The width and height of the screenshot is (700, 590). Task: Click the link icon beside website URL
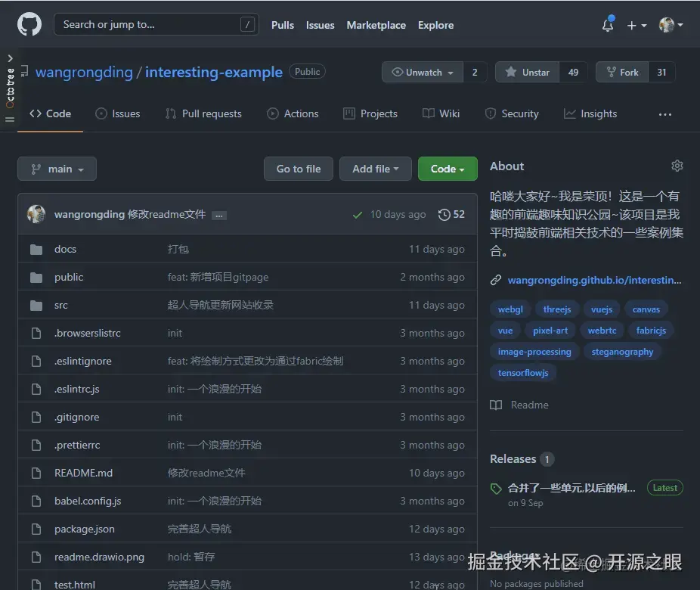tap(496, 280)
